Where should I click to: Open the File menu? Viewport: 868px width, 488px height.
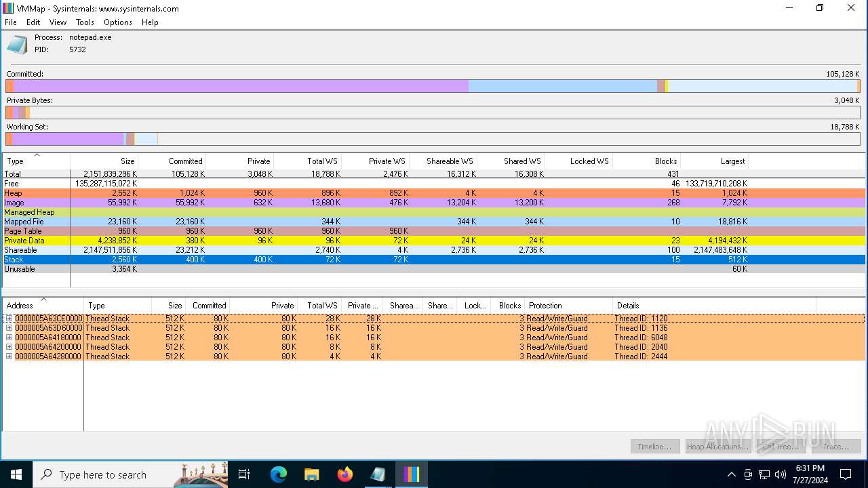(11, 22)
